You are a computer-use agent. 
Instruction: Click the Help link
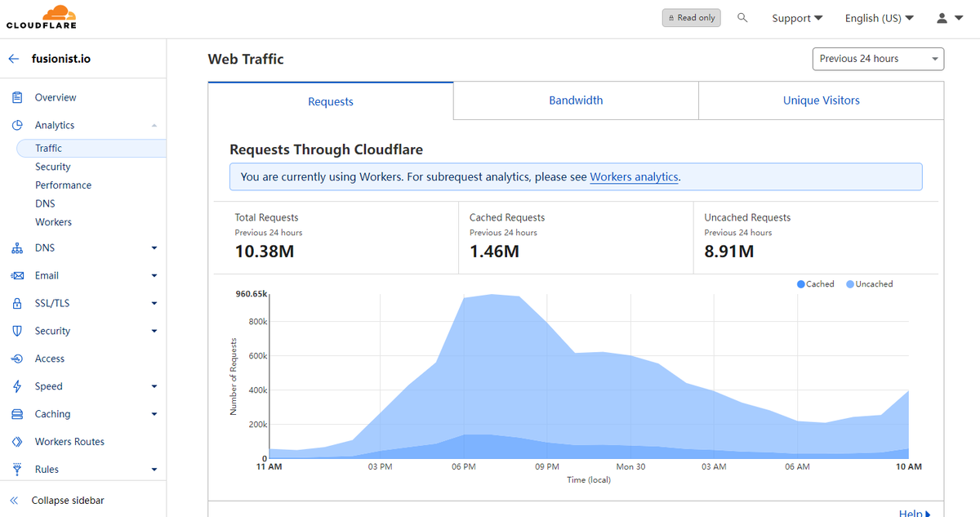click(915, 513)
